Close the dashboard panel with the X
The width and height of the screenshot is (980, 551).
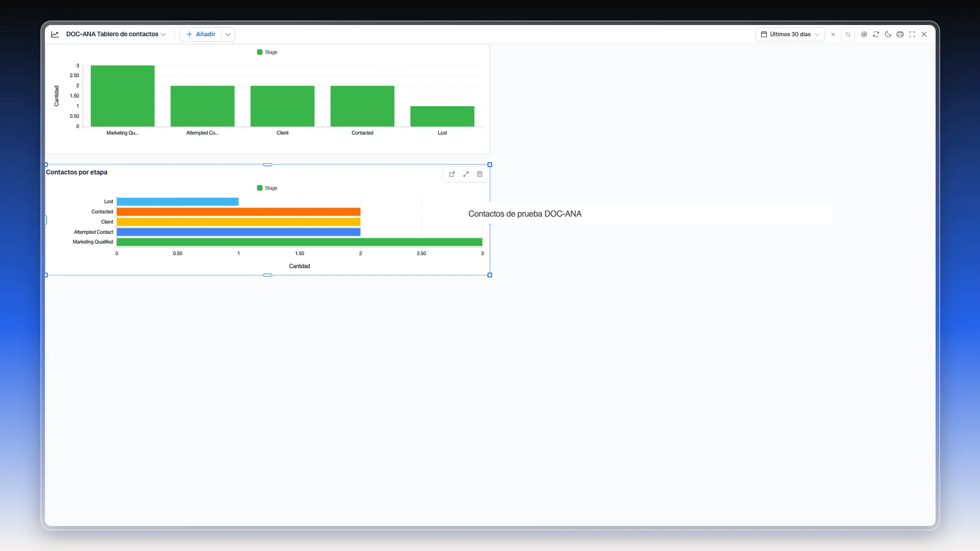click(924, 34)
